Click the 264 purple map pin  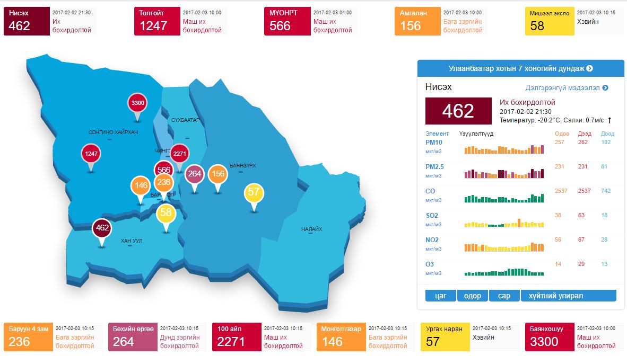[195, 173]
